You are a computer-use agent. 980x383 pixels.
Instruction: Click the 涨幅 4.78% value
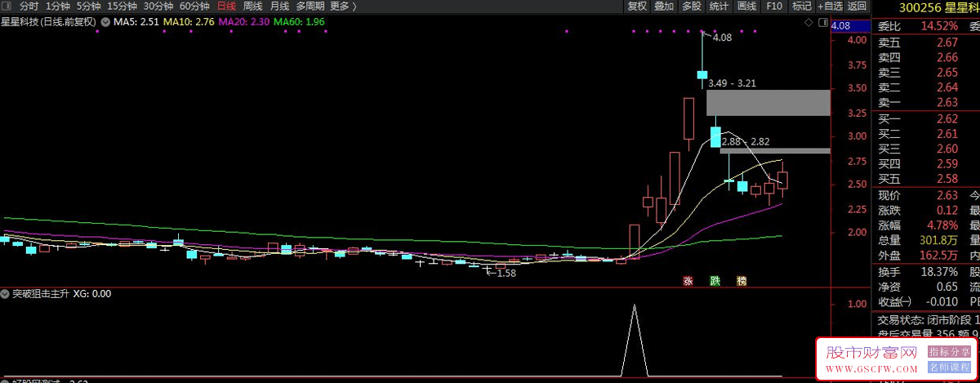pos(942,225)
